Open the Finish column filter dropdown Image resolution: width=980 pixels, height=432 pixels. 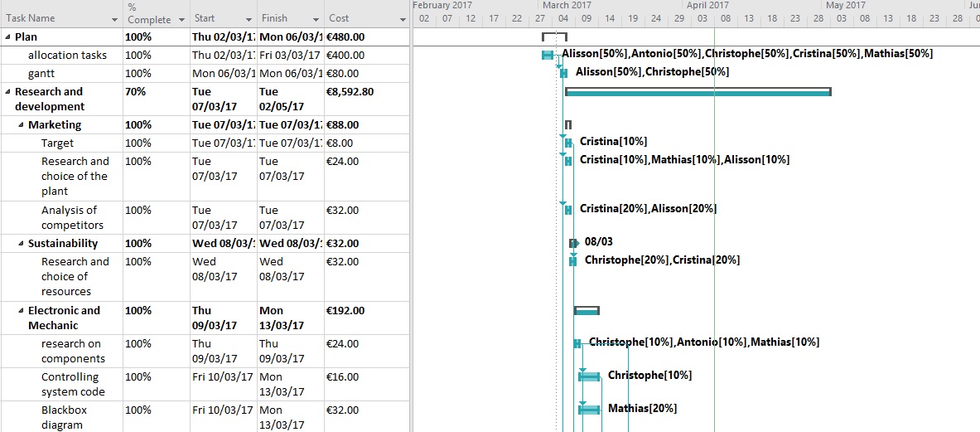[x=316, y=20]
